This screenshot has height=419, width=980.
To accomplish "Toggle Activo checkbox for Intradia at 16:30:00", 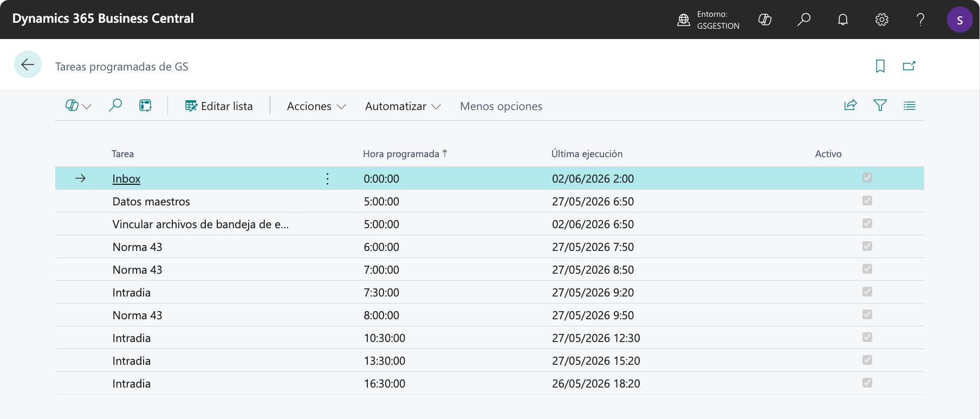I will [867, 383].
